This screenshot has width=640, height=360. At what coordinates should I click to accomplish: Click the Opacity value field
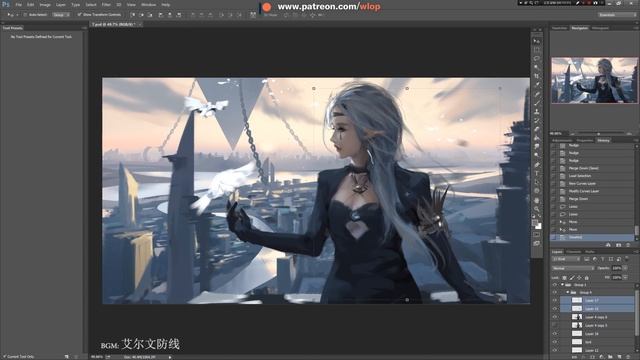point(616,268)
